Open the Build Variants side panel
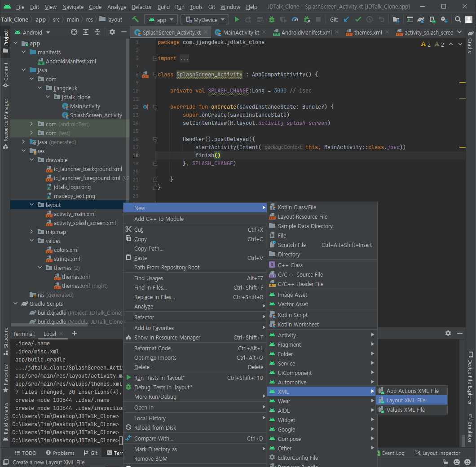This screenshot has height=467, width=476. click(x=6, y=422)
